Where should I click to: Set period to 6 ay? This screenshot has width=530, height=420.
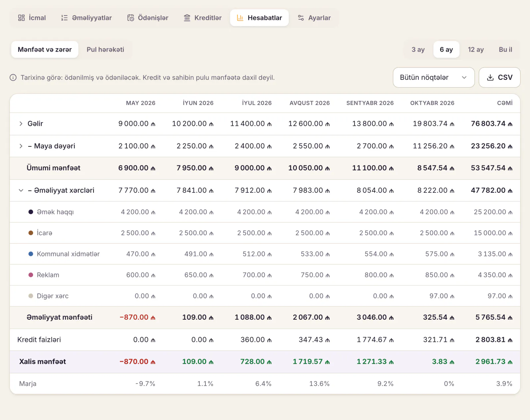coord(446,49)
